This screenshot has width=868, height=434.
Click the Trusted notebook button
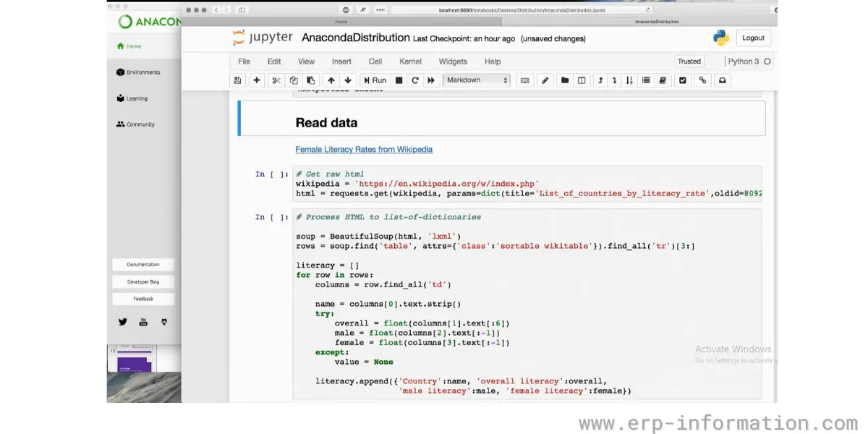[x=689, y=61]
